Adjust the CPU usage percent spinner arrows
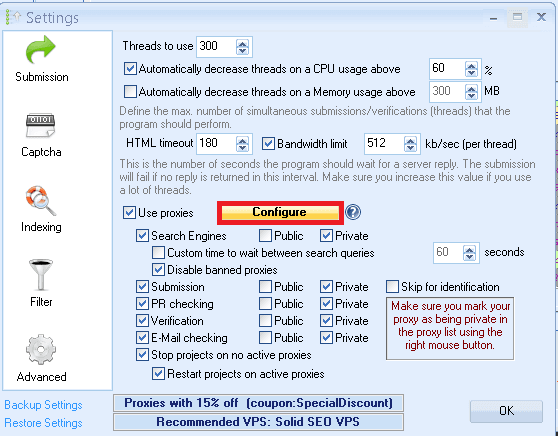Viewport: 558px width, 436px height. click(x=472, y=69)
